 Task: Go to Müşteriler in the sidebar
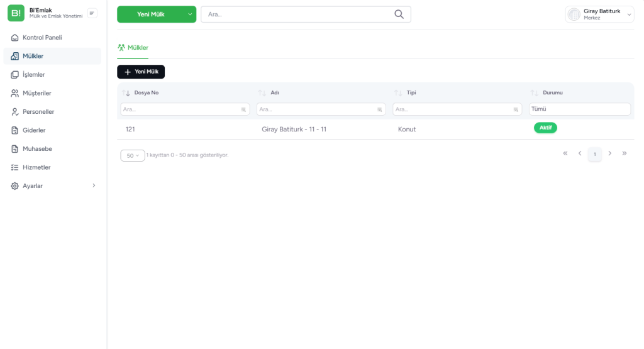pos(36,93)
